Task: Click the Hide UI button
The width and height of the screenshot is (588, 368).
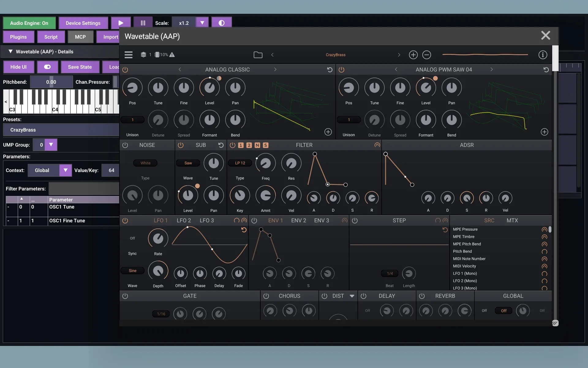Action: [18, 67]
